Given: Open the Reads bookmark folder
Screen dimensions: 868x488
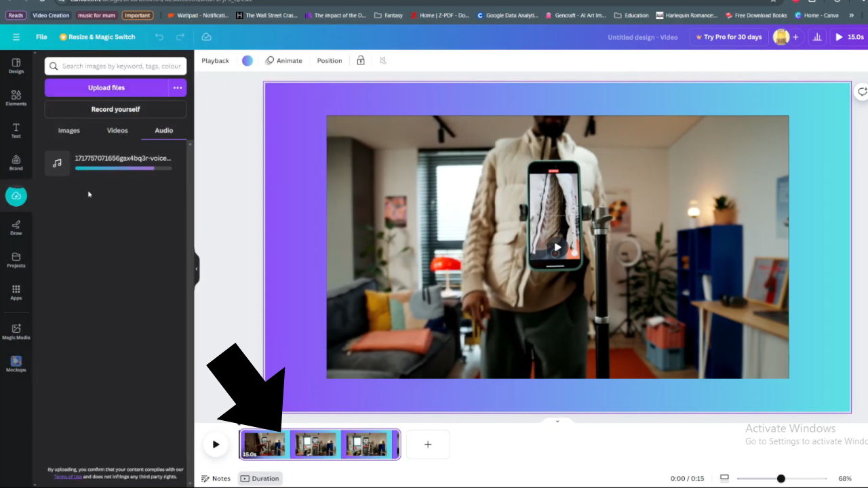Looking at the screenshot, I should (16, 15).
